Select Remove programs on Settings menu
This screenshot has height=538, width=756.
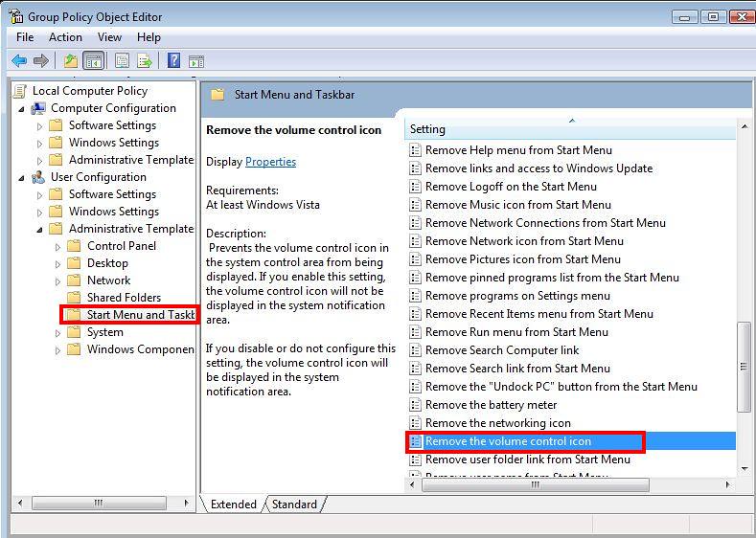click(x=517, y=296)
